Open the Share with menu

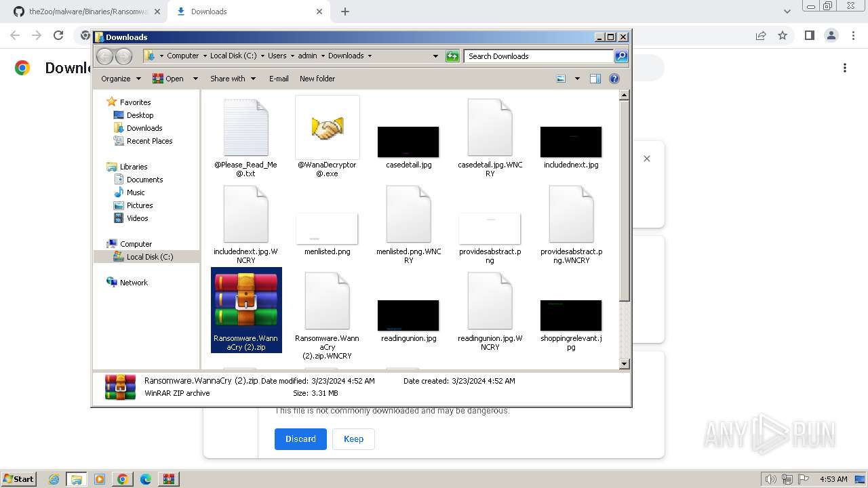(233, 79)
